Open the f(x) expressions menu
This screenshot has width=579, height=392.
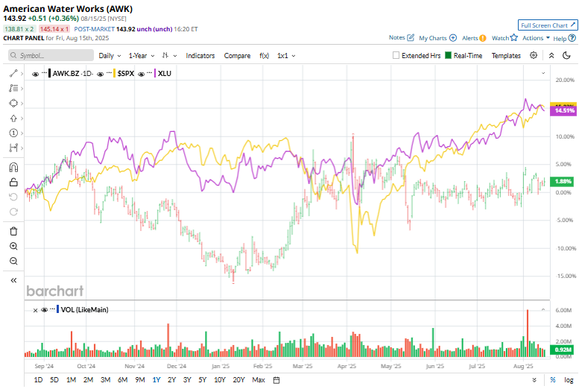[264, 55]
